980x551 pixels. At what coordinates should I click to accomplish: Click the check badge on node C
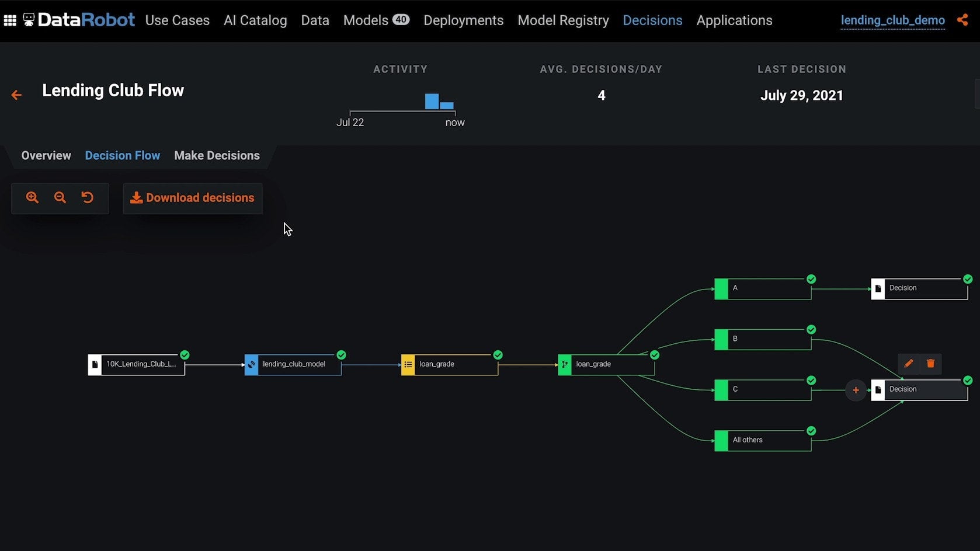coord(811,381)
